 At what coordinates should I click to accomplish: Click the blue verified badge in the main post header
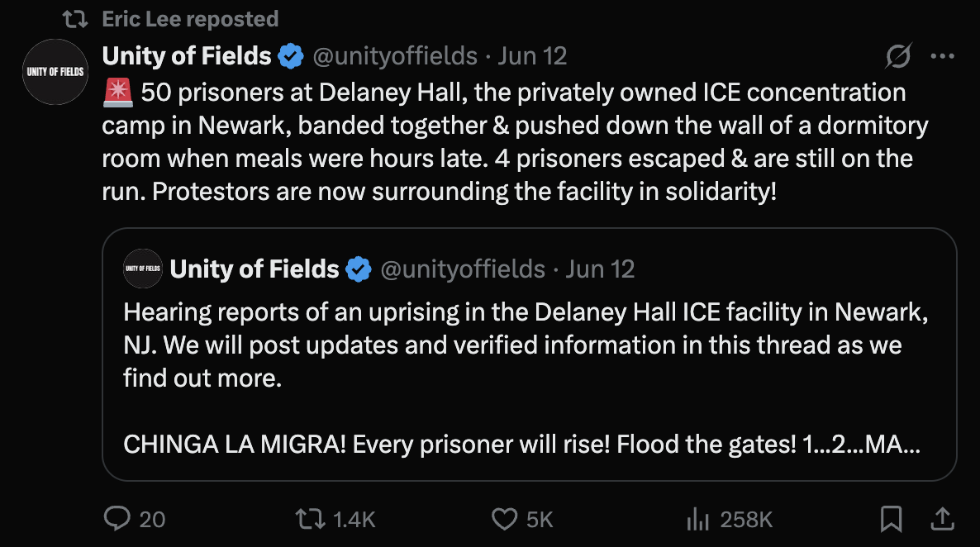click(290, 57)
